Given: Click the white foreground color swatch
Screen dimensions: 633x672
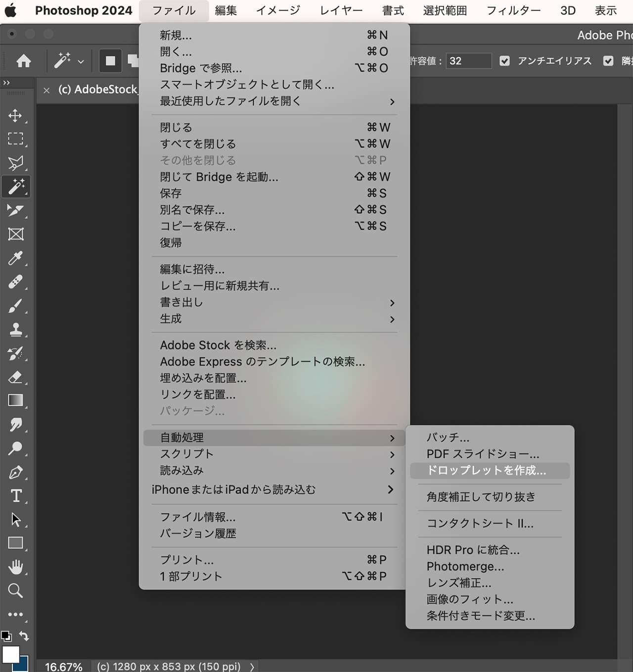Looking at the screenshot, I should [10, 654].
